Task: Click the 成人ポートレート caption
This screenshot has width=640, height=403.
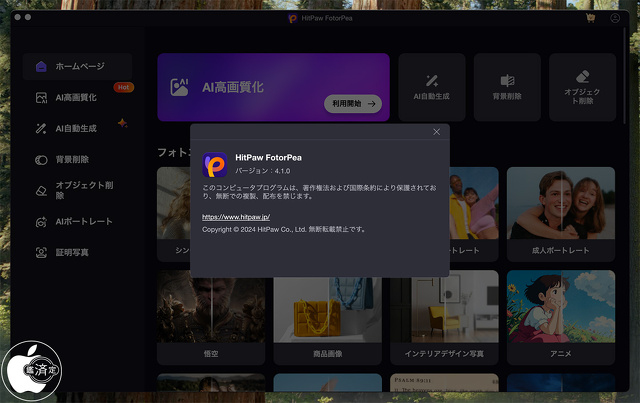Action: coord(560,250)
